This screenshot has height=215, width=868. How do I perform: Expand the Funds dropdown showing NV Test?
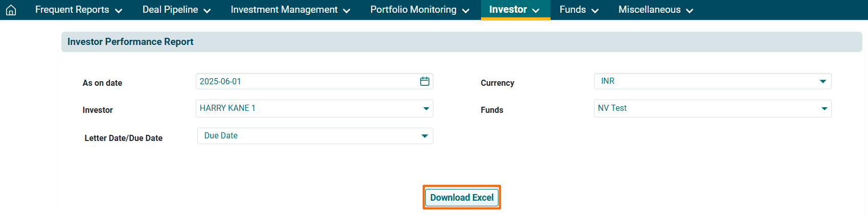point(824,108)
